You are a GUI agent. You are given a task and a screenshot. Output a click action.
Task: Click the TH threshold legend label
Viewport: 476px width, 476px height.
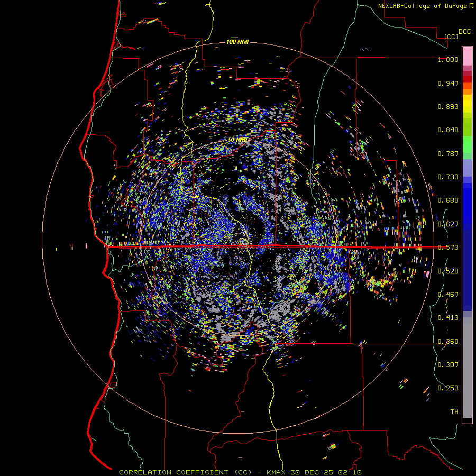(x=454, y=412)
